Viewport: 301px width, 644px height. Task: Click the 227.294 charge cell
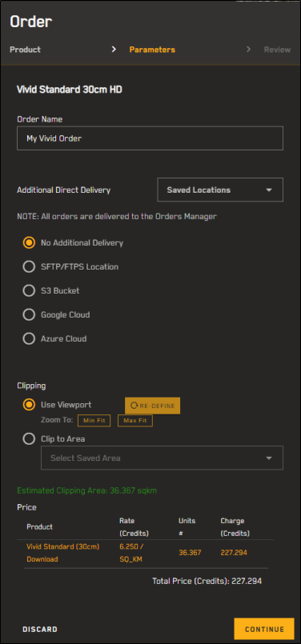[x=234, y=553]
